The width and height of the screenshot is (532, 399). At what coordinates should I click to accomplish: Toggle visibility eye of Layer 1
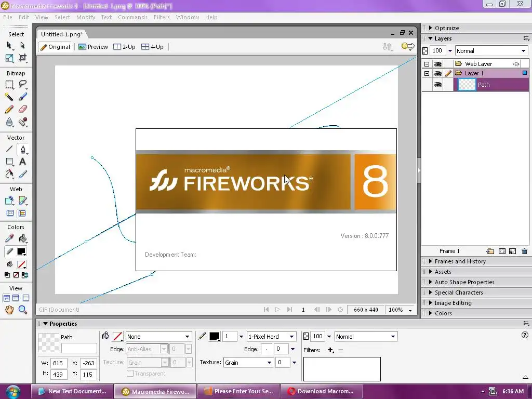437,73
